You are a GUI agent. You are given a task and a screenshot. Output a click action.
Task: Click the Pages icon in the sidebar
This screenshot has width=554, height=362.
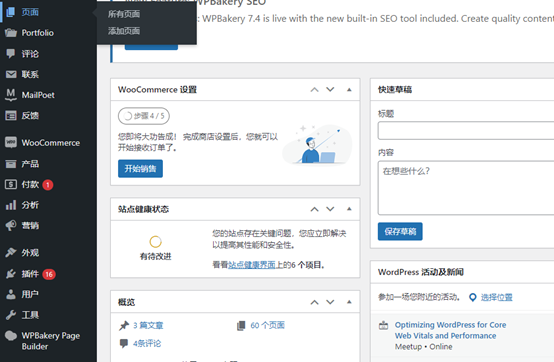pyautogui.click(x=11, y=12)
